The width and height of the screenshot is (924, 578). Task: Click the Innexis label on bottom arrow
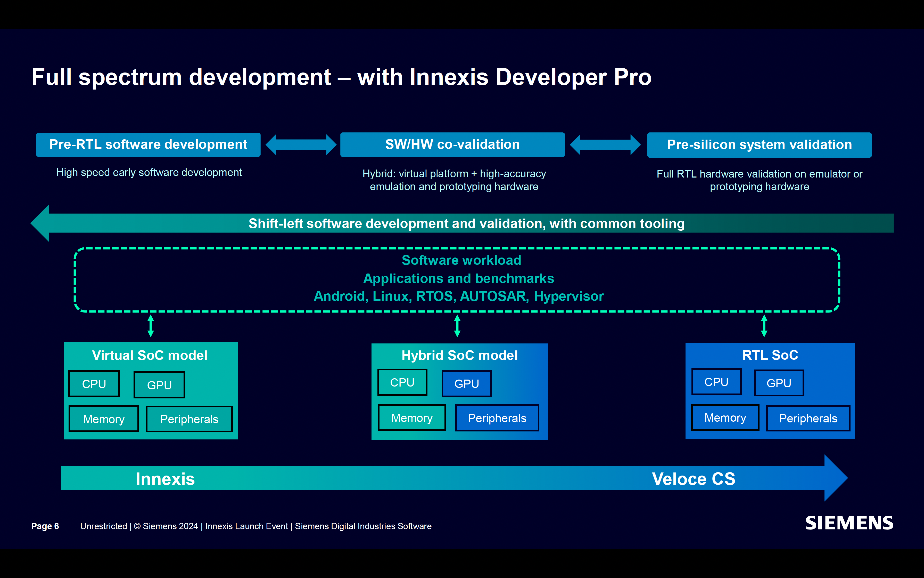pyautogui.click(x=165, y=479)
